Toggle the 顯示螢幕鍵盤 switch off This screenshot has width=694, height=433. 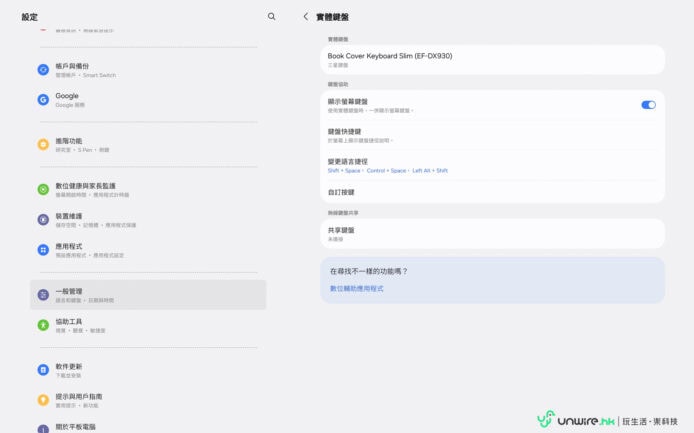click(648, 105)
